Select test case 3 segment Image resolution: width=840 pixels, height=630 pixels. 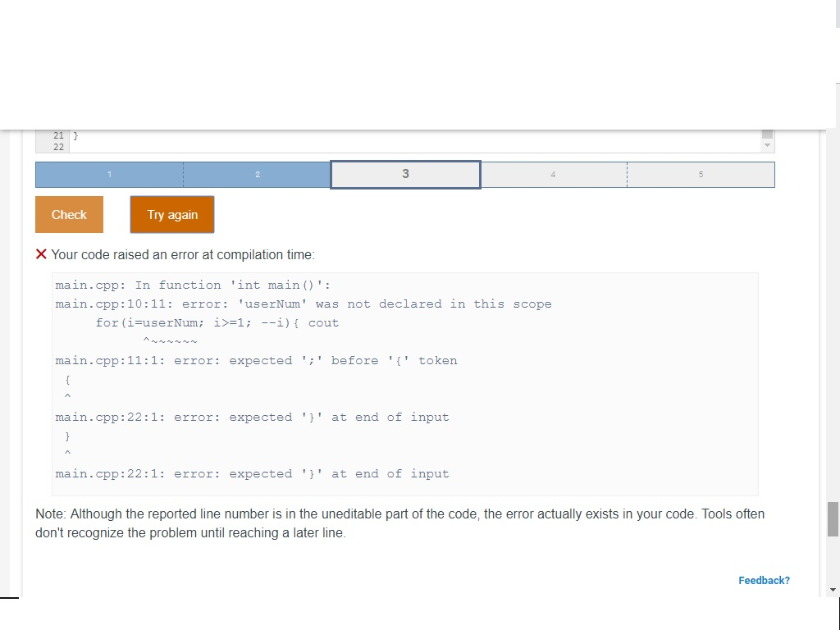pyautogui.click(x=405, y=174)
